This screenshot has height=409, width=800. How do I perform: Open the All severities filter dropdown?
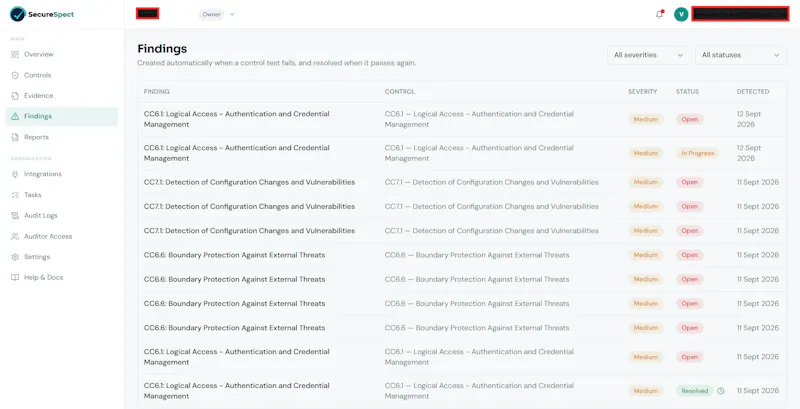click(x=648, y=55)
